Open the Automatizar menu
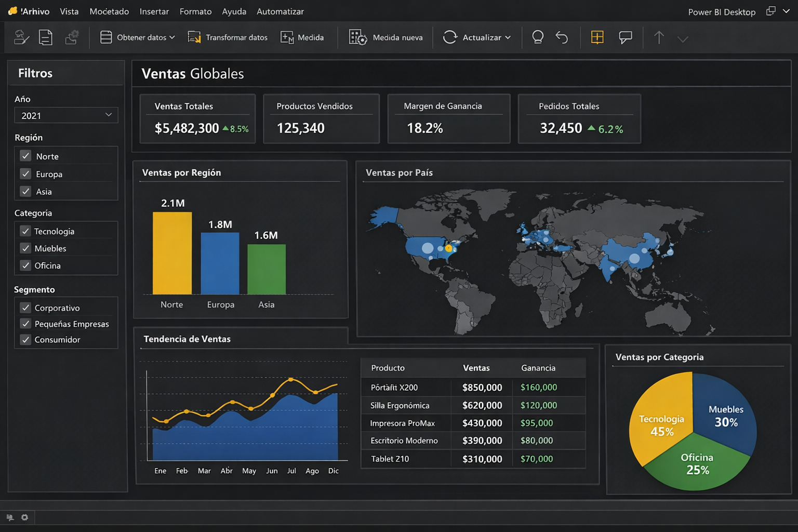The image size is (798, 532). click(x=280, y=11)
